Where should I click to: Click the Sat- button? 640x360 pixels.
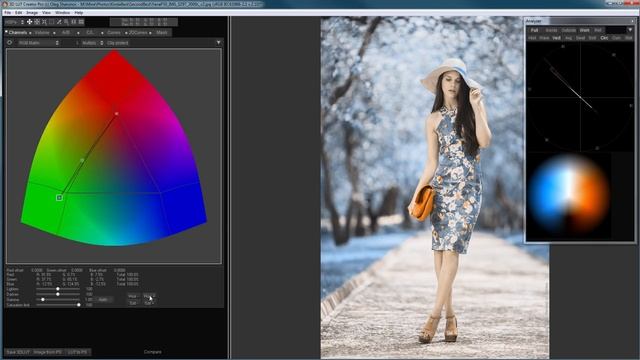[133, 303]
